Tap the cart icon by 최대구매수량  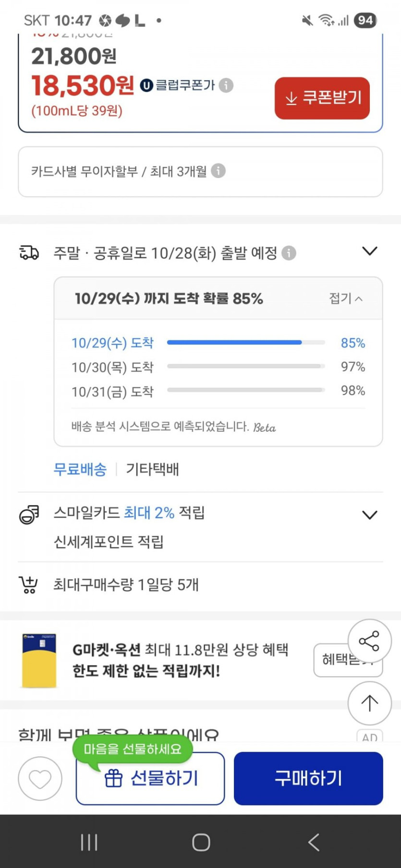28,585
